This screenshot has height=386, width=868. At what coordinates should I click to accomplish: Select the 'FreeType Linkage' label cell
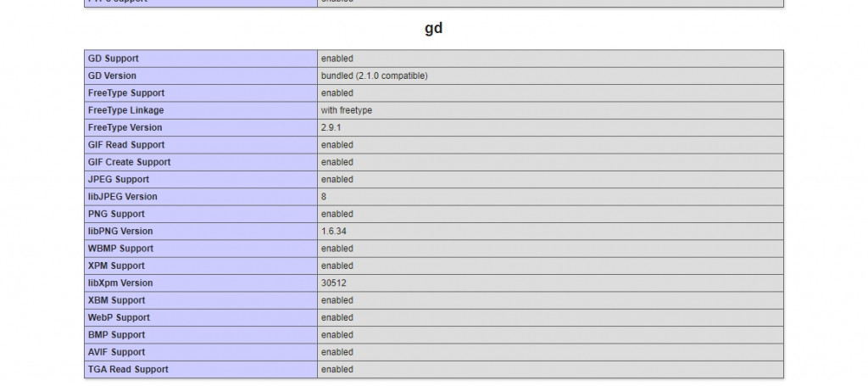pyautogui.click(x=201, y=110)
